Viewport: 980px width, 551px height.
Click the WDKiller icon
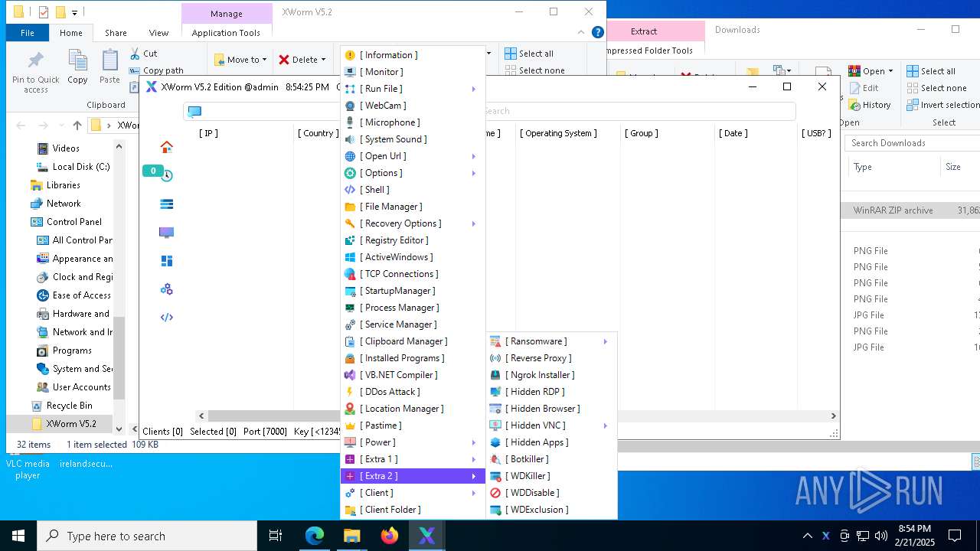[495, 476]
